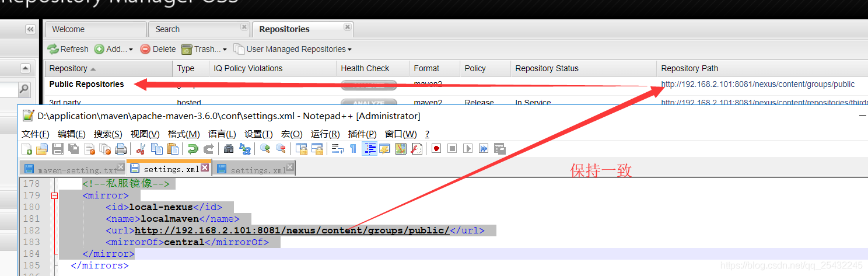Show the Function List panel icon

click(416, 149)
